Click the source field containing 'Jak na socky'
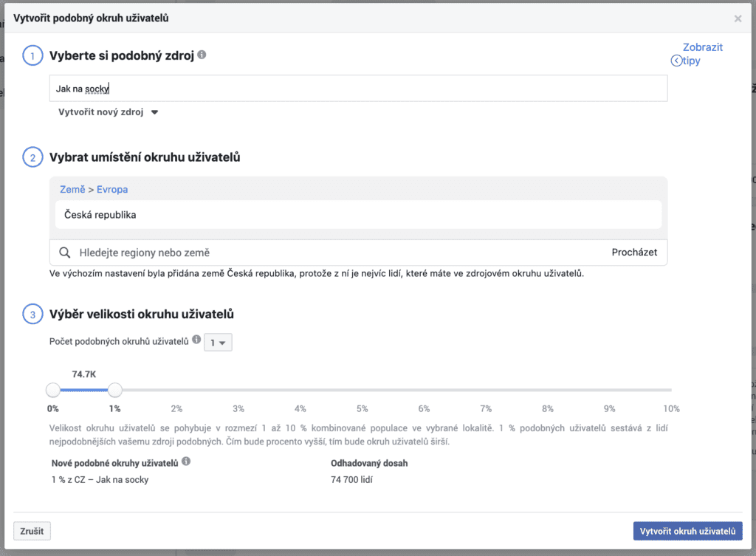Viewport: 756px width, 556px height. 358,89
